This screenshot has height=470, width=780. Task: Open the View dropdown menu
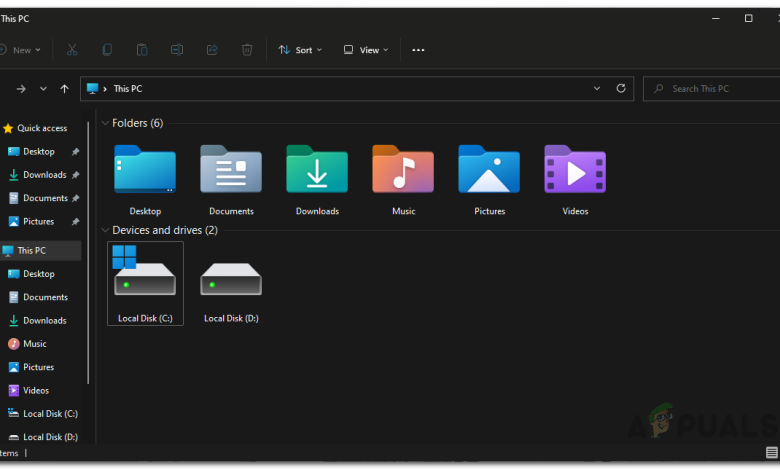pyautogui.click(x=366, y=50)
